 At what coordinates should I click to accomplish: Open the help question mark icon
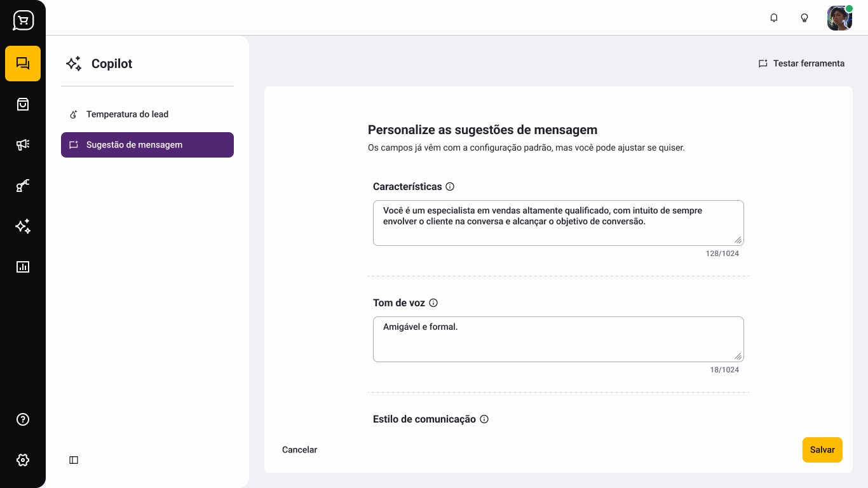pos(23,419)
